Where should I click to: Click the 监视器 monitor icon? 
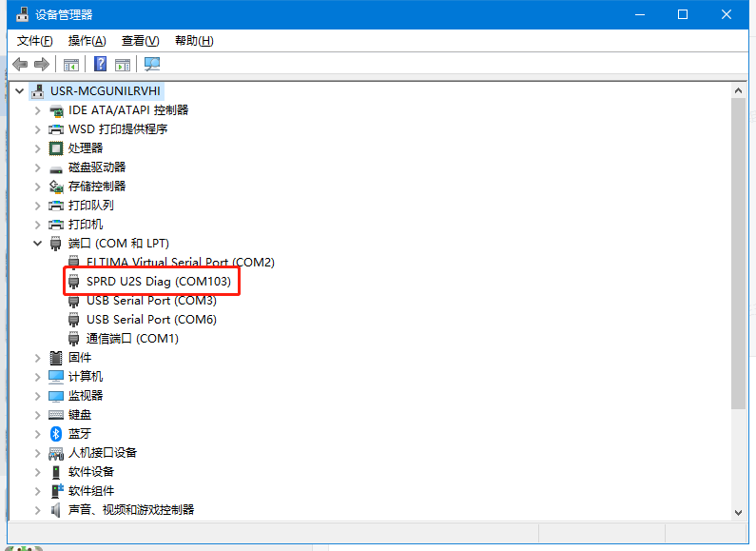click(x=56, y=396)
